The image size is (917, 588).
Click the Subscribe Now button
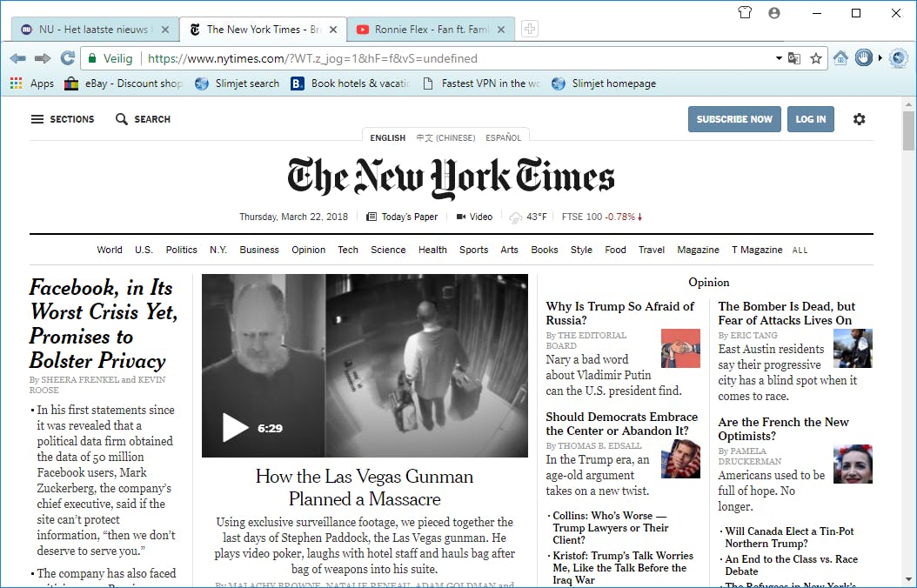(x=734, y=119)
